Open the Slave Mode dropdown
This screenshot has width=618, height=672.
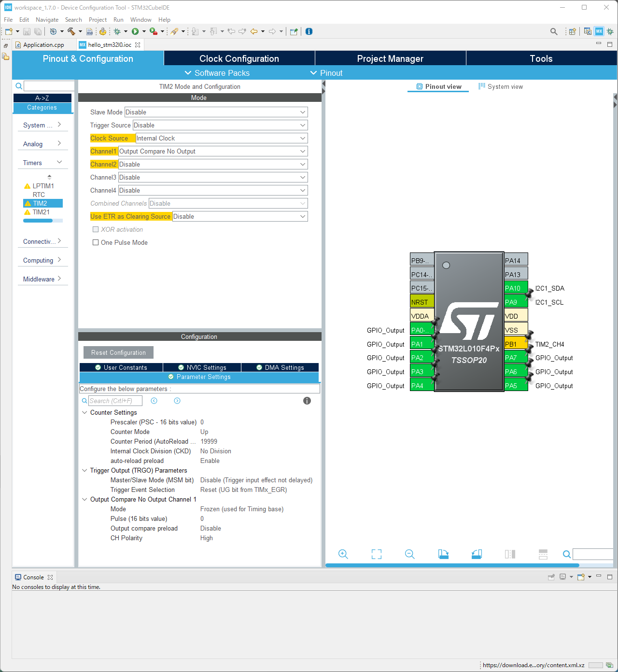(x=216, y=112)
